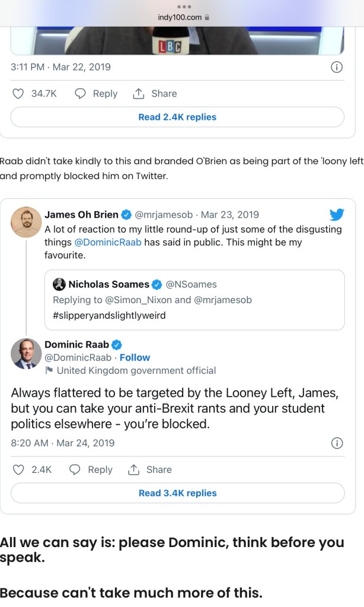Click the Twitter bird logo
Image resolution: width=364 pixels, height=607 pixels.
click(x=337, y=215)
